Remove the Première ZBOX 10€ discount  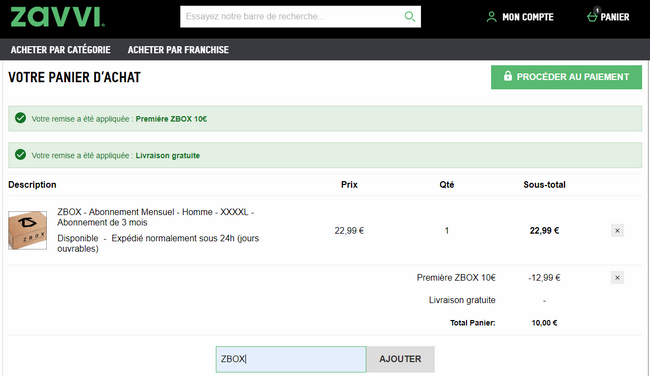pos(617,278)
